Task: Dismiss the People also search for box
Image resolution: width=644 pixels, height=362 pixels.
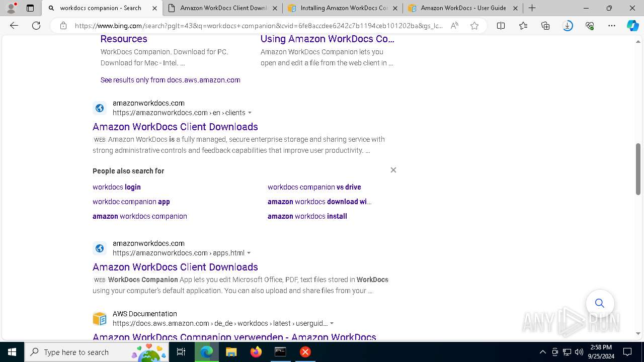Action: point(393,170)
